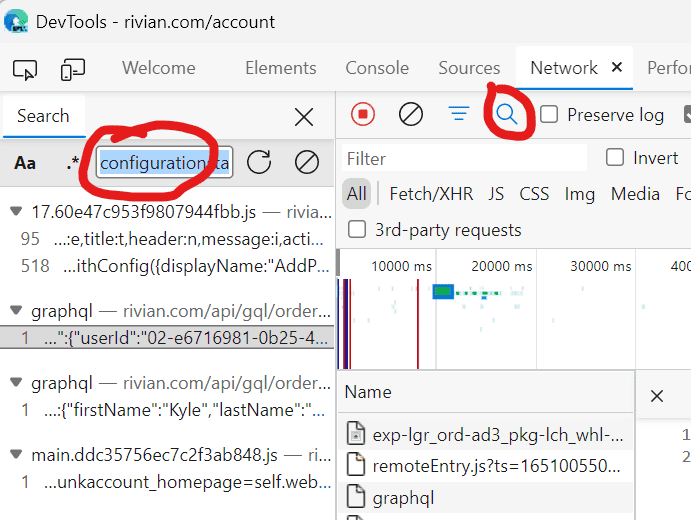Screen dimensions: 691x520
Task: Click the 10000 ms timeline marker
Action: 401,266
